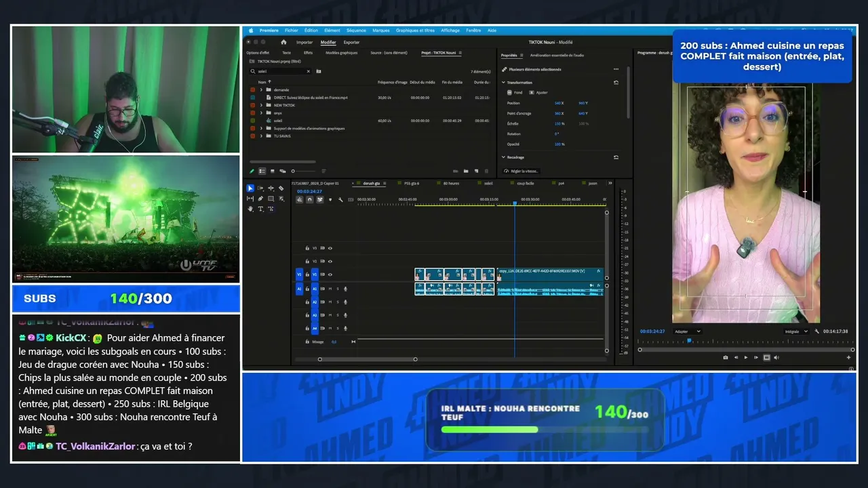The image size is (868, 488).
Task: Switch to the Importer workspace tab
Action: [x=304, y=42]
